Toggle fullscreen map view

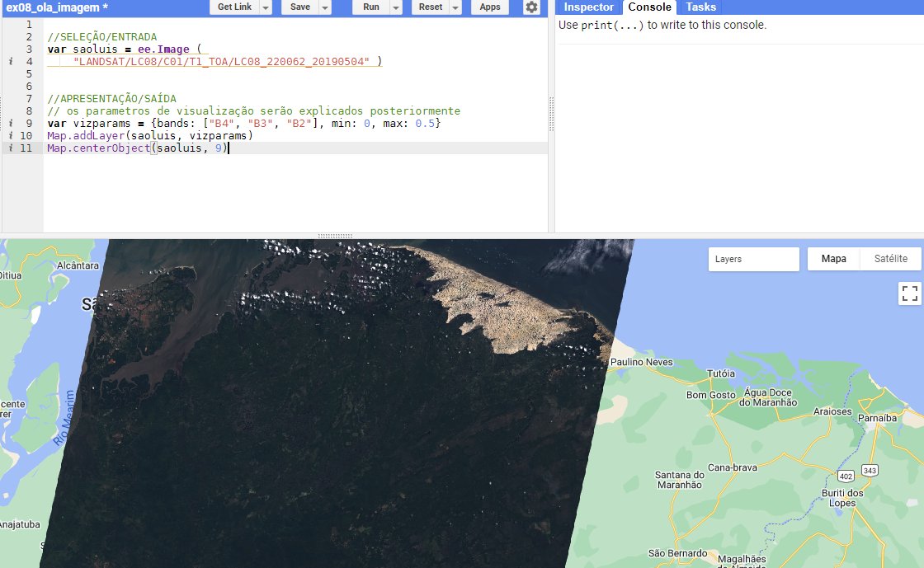pyautogui.click(x=909, y=293)
